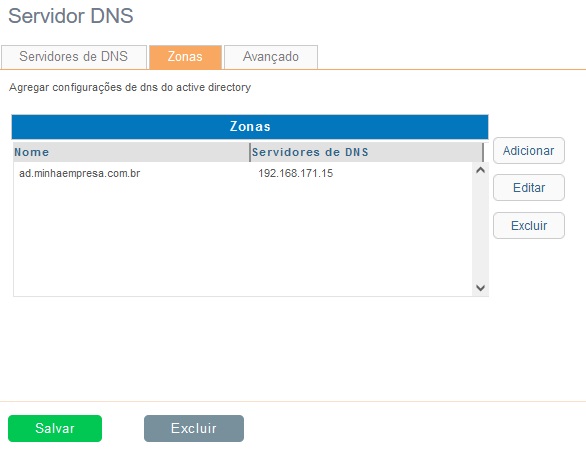The image size is (586, 452).
Task: Open the Avançado tab
Action: (271, 57)
